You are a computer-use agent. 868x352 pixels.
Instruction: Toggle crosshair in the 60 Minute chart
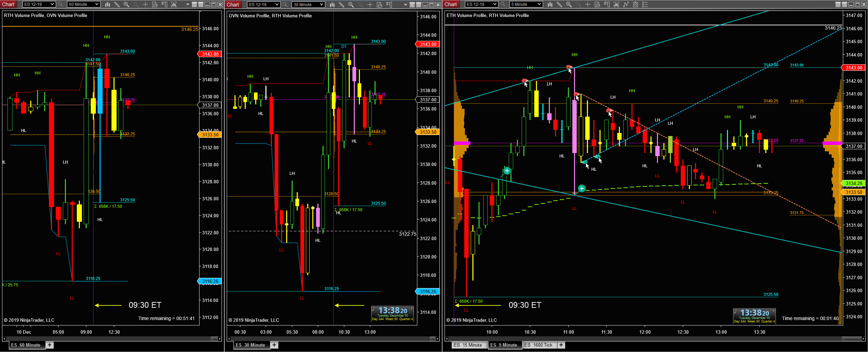pyautogui.click(x=145, y=4)
